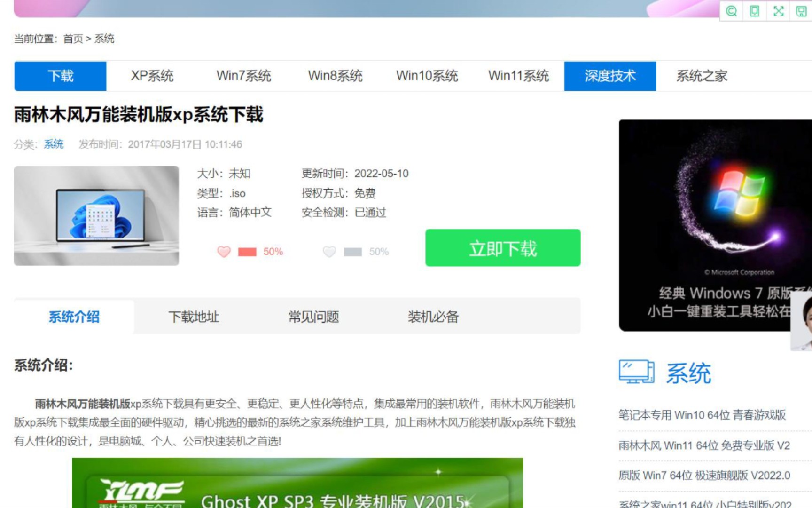
Task: Open the 深度技术 section
Action: pyautogui.click(x=610, y=76)
